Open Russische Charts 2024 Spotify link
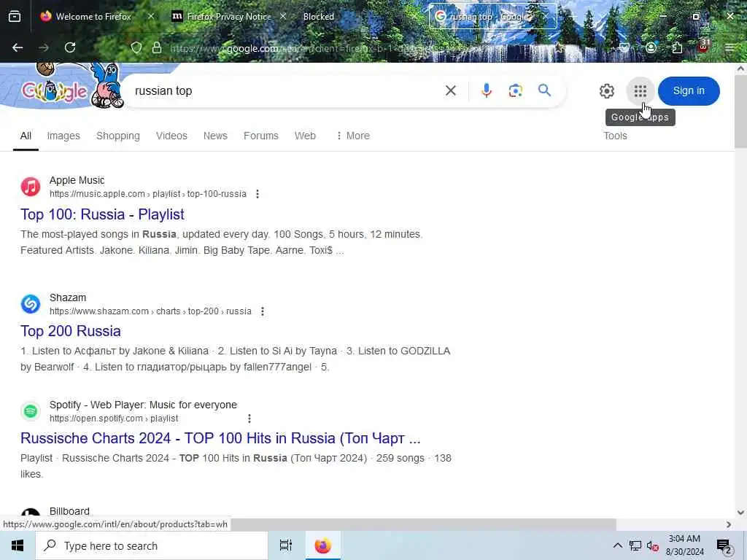747x560 pixels. [x=220, y=438]
